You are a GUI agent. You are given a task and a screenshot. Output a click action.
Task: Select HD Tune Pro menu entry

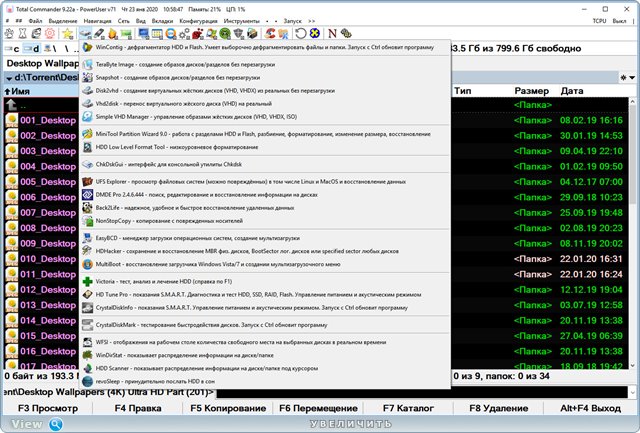point(265,295)
